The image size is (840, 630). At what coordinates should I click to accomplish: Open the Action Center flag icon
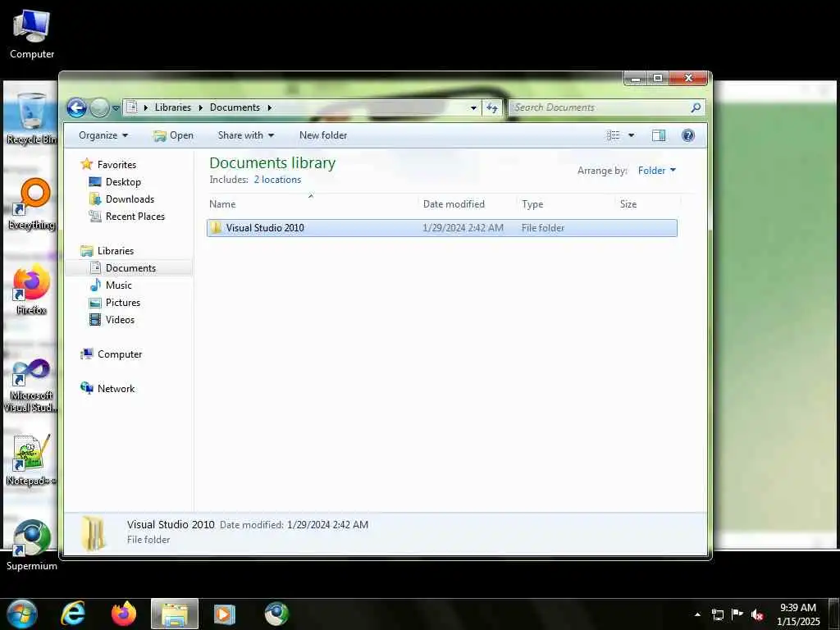coord(737,614)
